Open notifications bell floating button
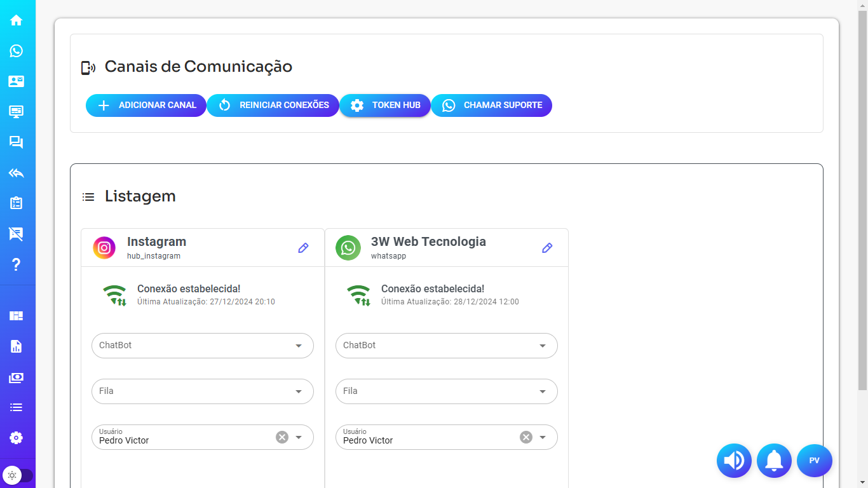 (774, 461)
